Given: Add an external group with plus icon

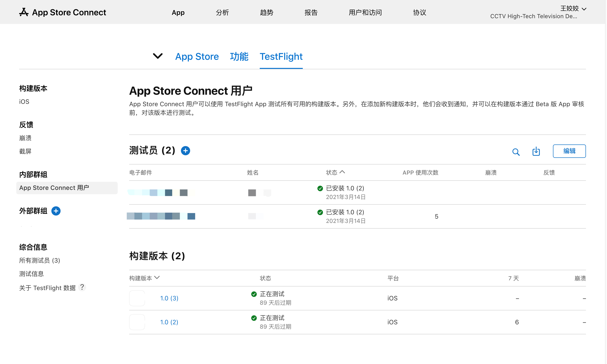Looking at the screenshot, I should (56, 211).
